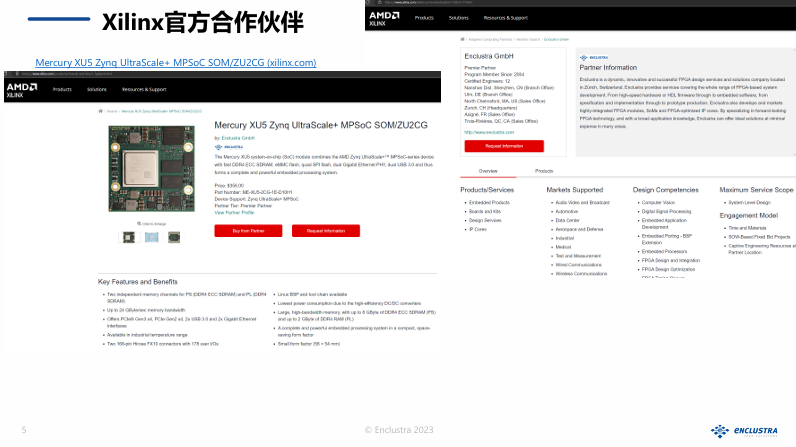Click 'Computer Vision' competency item

[658, 202]
